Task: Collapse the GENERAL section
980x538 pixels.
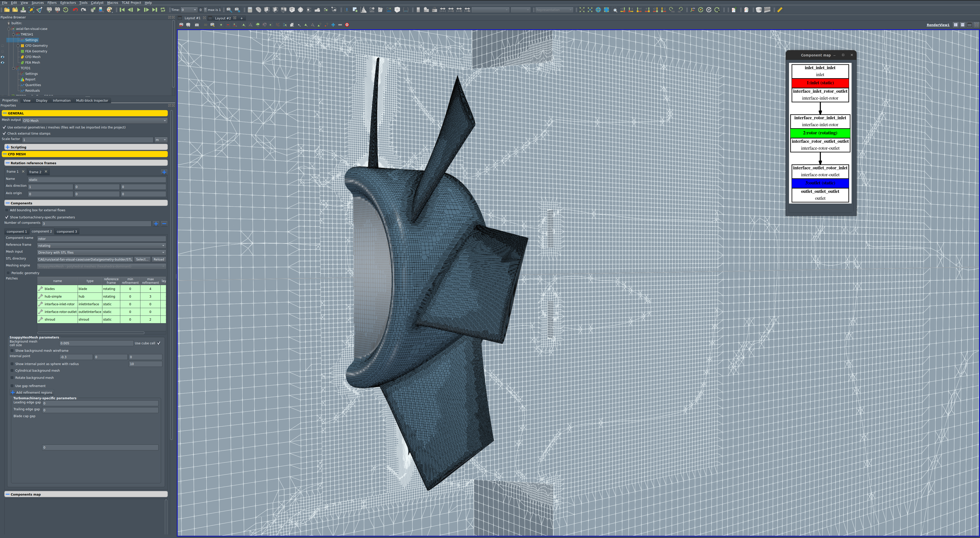Action: pyautogui.click(x=85, y=113)
